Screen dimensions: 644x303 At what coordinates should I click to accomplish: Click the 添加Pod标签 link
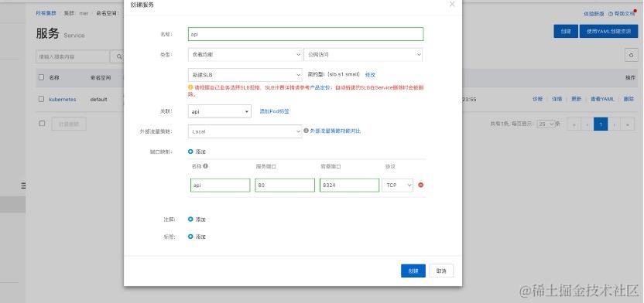274,111
